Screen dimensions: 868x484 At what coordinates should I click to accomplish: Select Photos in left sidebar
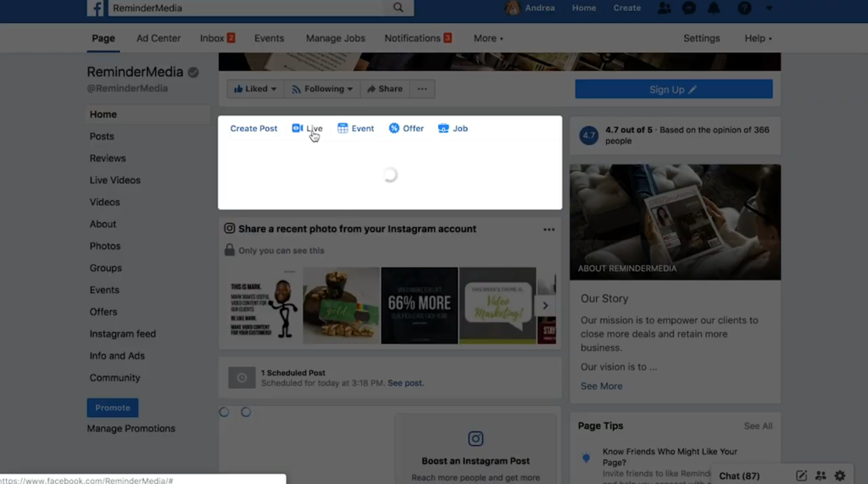coord(104,246)
